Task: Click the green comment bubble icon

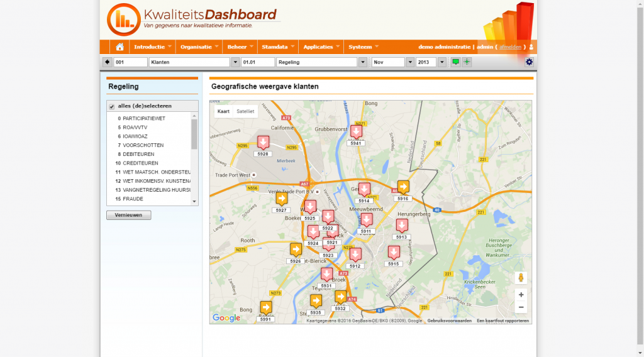Action: point(456,62)
